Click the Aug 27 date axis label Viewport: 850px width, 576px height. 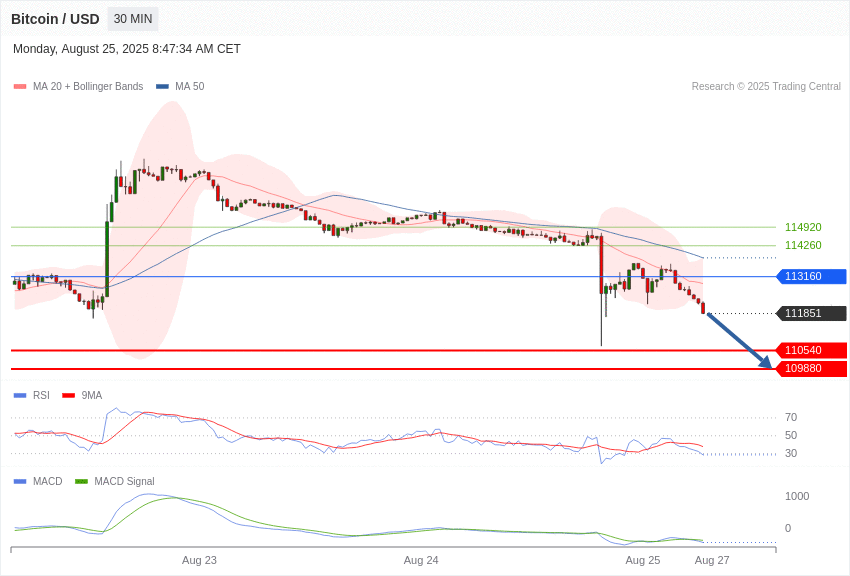point(712,560)
